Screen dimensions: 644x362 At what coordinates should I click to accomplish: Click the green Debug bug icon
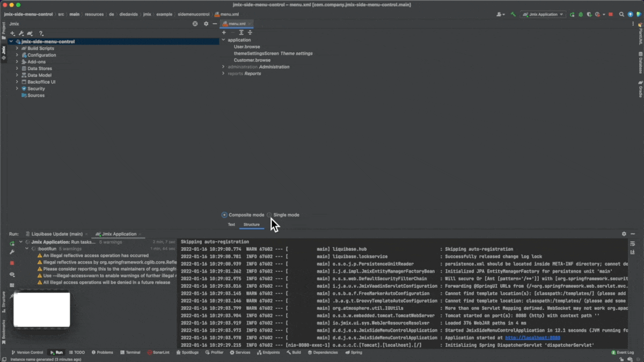tap(581, 15)
